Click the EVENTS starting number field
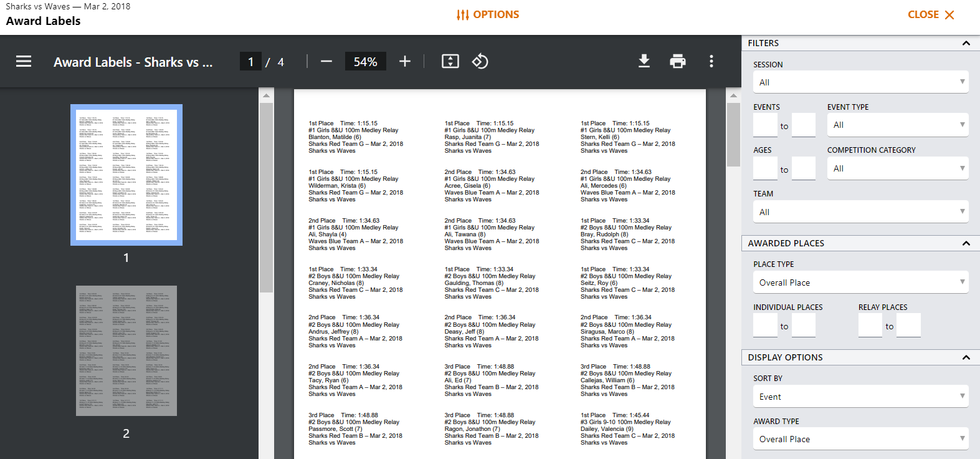 765,125
